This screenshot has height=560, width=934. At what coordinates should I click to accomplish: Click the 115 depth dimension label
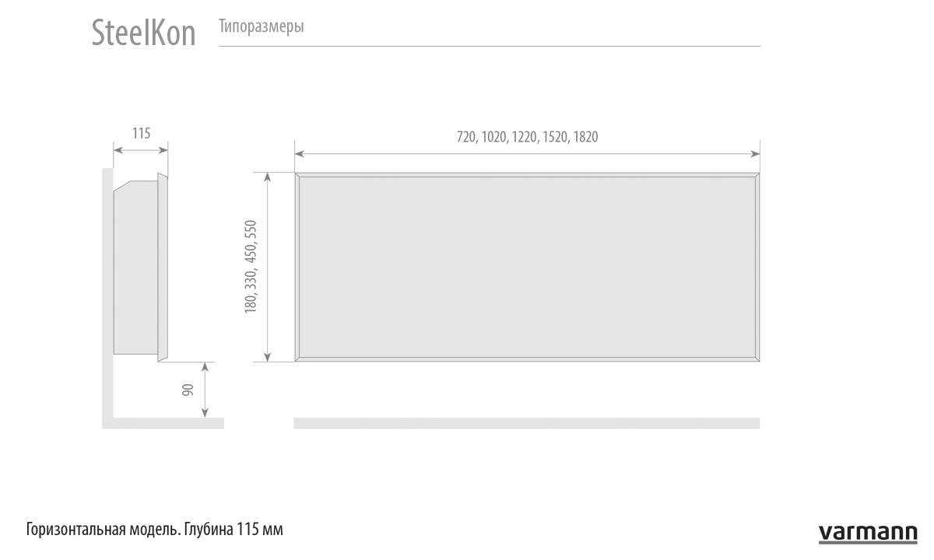pyautogui.click(x=141, y=133)
